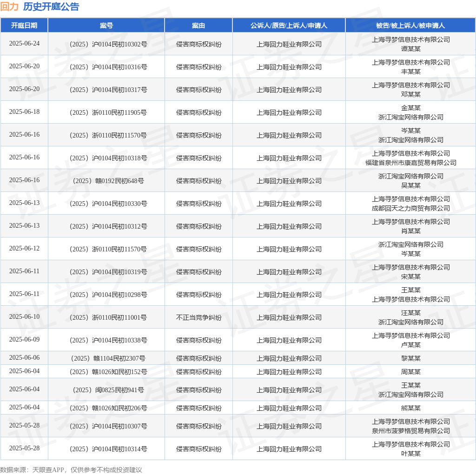Click defendant name 汪某某

(x=411, y=313)
